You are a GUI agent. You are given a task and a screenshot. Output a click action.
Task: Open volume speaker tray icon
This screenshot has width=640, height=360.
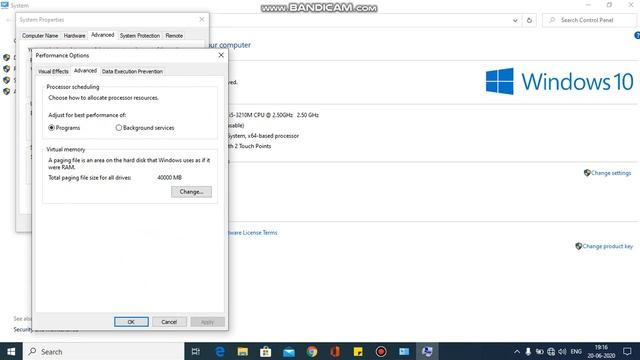tap(562, 351)
